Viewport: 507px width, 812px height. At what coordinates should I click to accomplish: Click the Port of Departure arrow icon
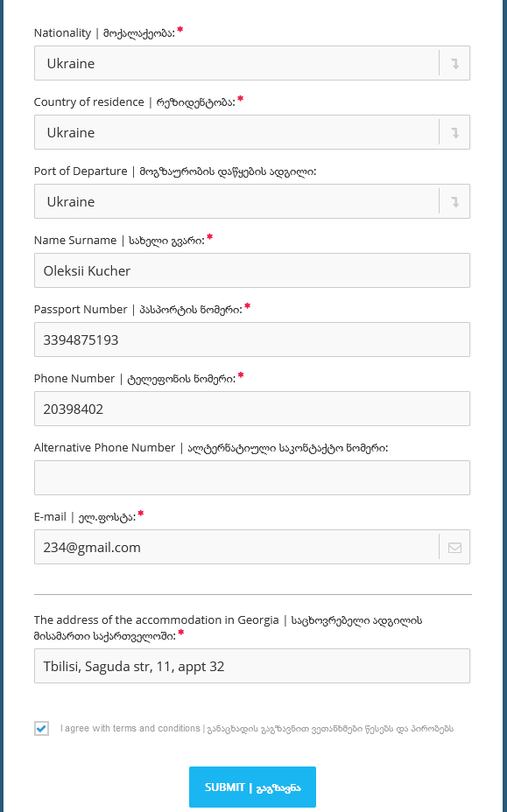(x=454, y=202)
